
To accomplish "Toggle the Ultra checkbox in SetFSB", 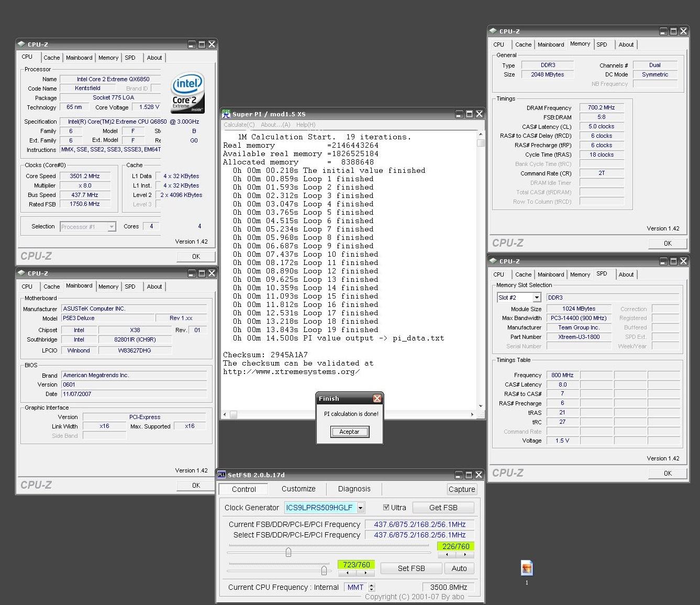I will pyautogui.click(x=386, y=507).
